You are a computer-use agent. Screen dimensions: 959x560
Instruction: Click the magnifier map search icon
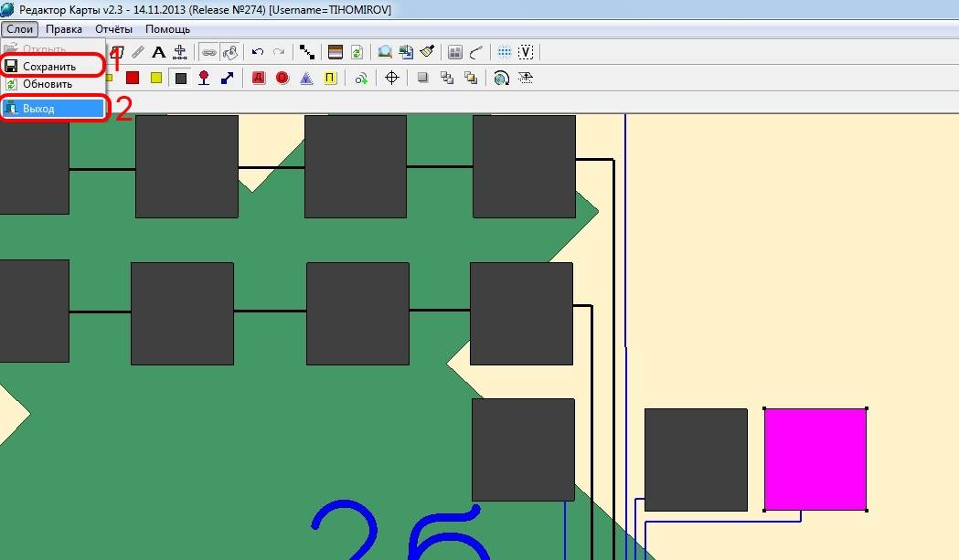(x=385, y=53)
